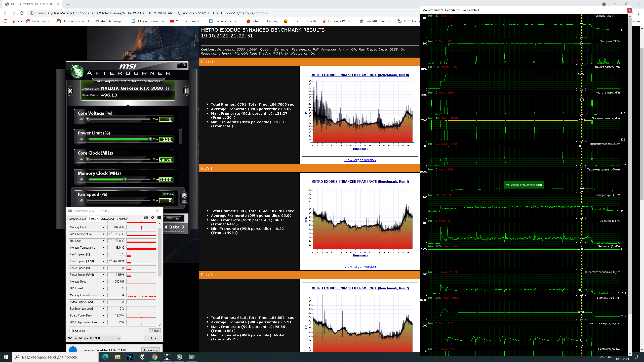Click the fan User Define gear icon

coord(184,197)
